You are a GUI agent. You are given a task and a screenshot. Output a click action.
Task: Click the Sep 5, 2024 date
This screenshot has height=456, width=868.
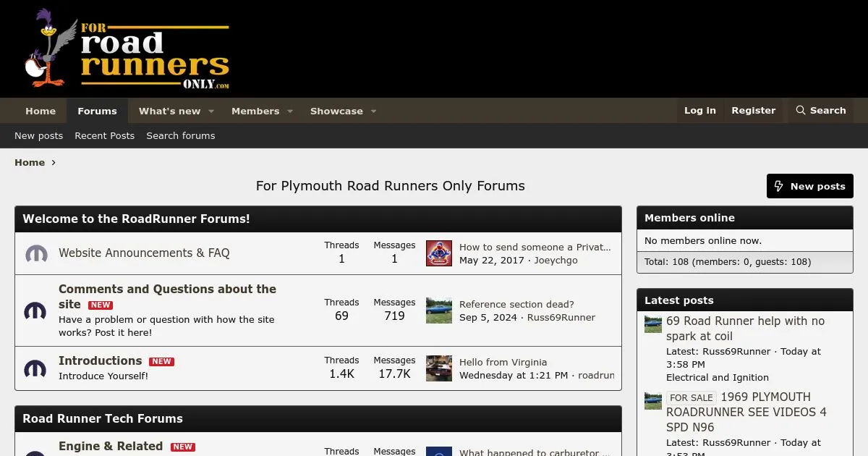(x=488, y=318)
